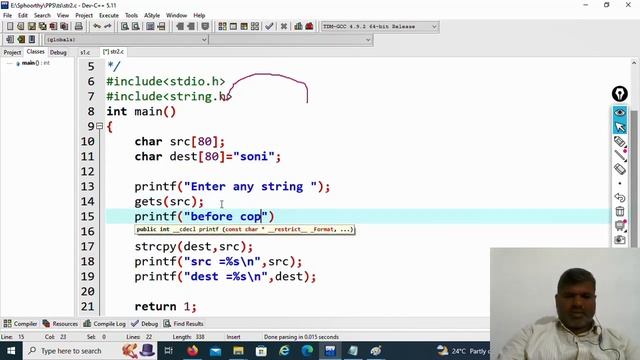Switch to the s1.c editor tab

(85, 52)
